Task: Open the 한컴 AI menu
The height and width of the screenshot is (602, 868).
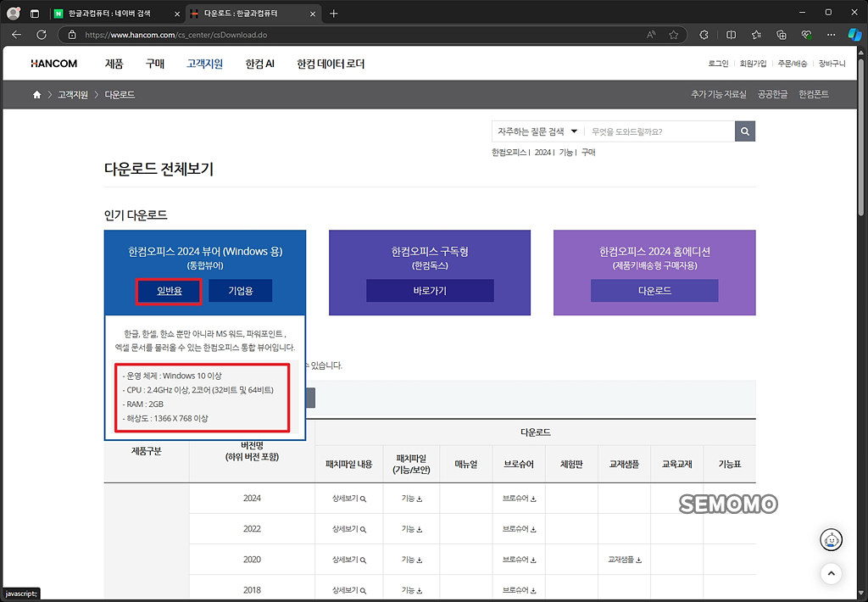Action: (x=259, y=64)
